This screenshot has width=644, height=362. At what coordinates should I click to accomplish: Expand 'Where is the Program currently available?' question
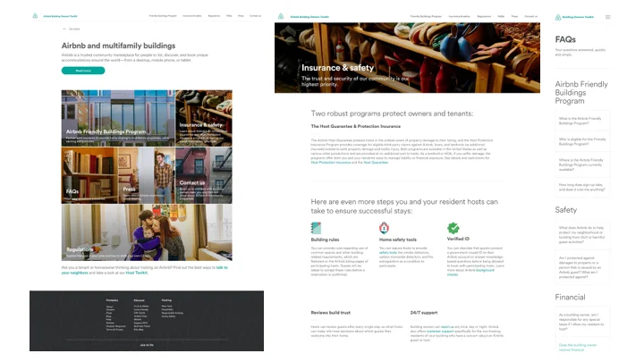click(x=582, y=164)
